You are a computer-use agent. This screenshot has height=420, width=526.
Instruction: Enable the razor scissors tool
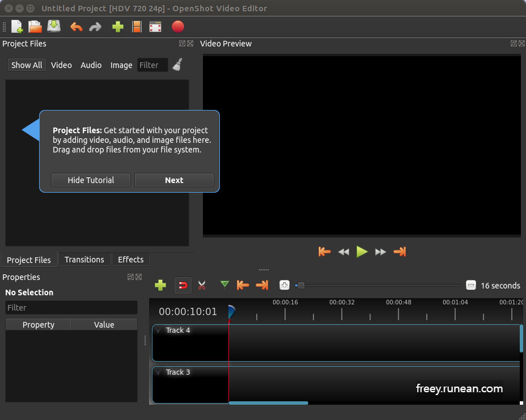point(202,285)
